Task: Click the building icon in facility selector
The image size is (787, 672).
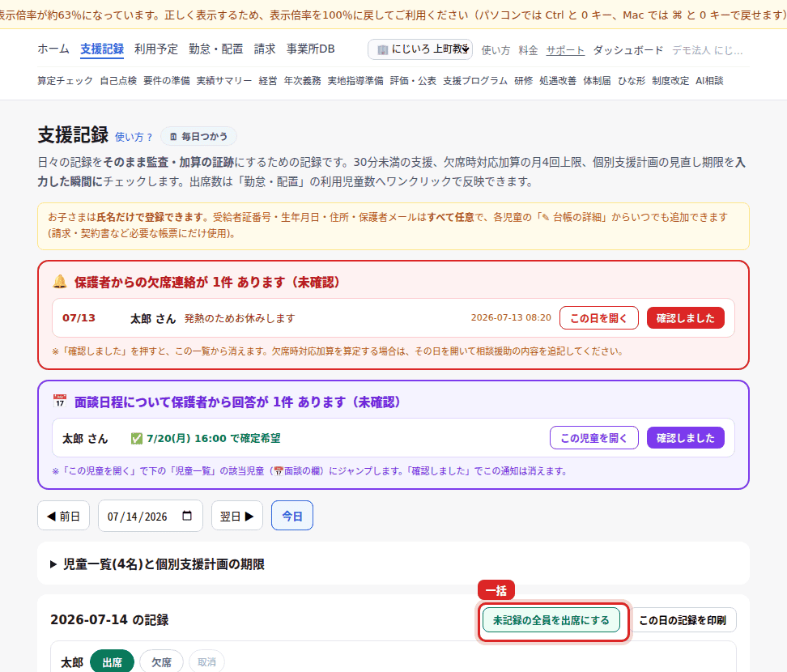Action: (x=382, y=49)
